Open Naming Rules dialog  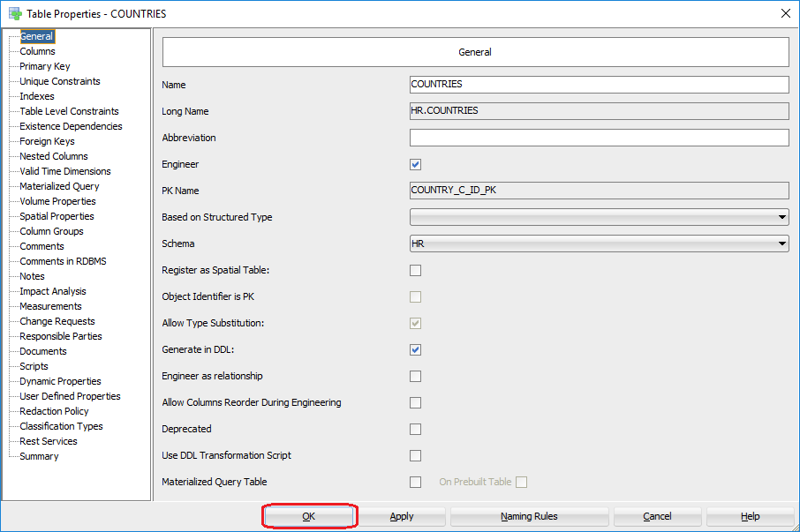[529, 516]
